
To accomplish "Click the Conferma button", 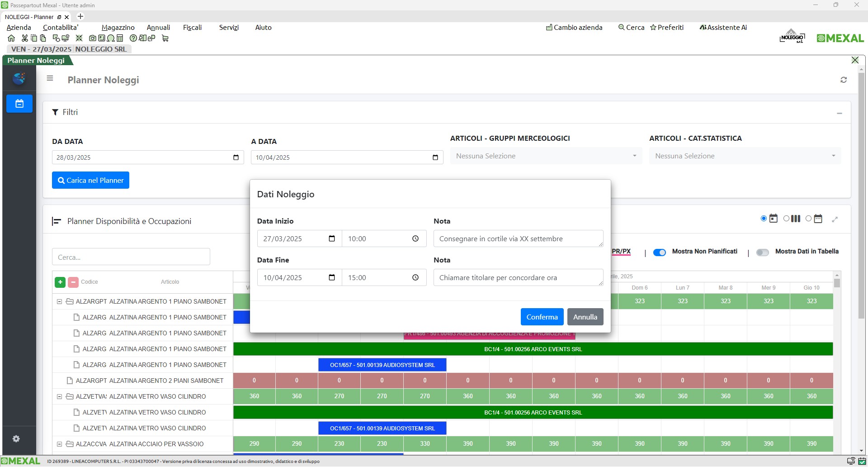I will (x=542, y=317).
